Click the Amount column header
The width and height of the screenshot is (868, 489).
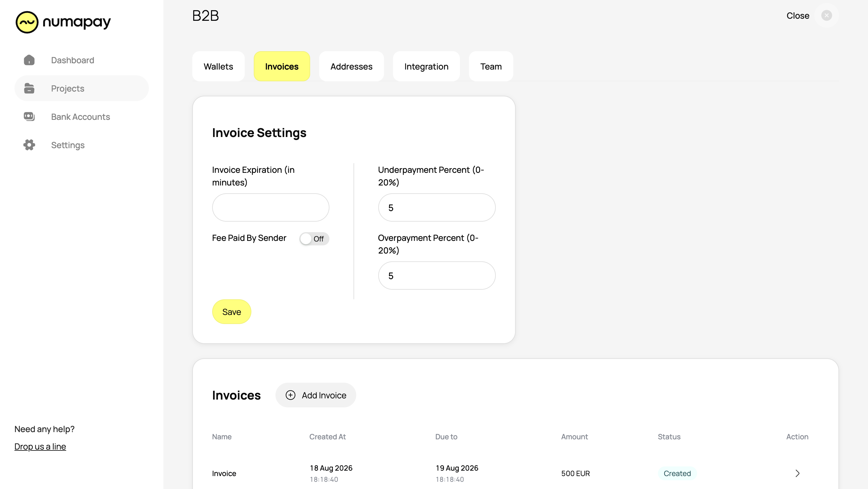[x=574, y=437]
